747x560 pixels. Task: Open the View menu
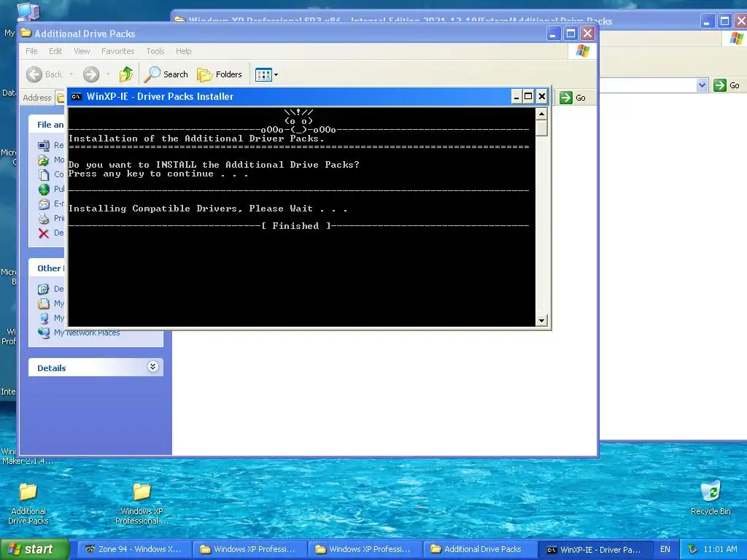pos(82,51)
